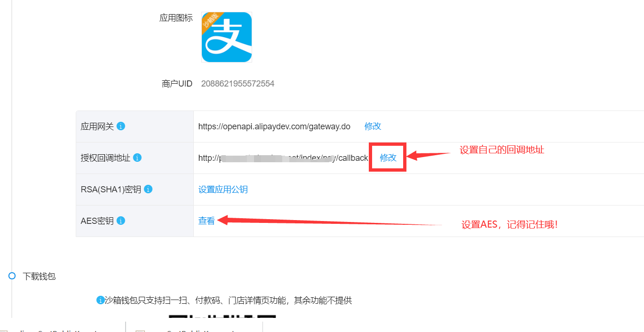Click the Alipay sandbox app icon
This screenshot has width=644, height=332.
(x=227, y=37)
